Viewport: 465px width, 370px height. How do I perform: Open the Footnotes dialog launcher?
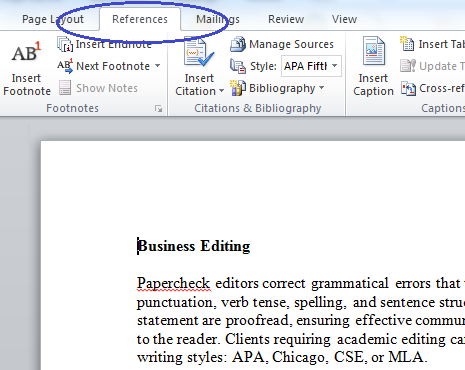159,109
